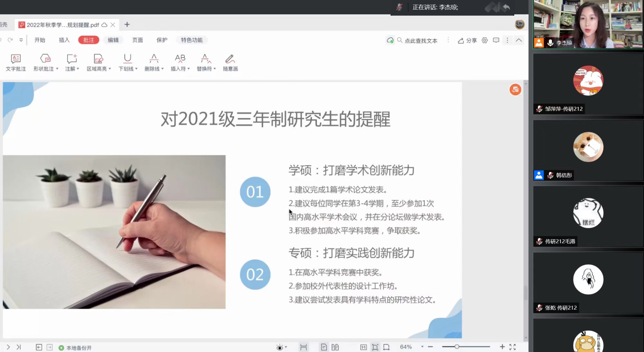Image resolution: width=644 pixels, height=352 pixels.
Task: Click the 删除线 strikethrough icon
Action: [x=154, y=58]
